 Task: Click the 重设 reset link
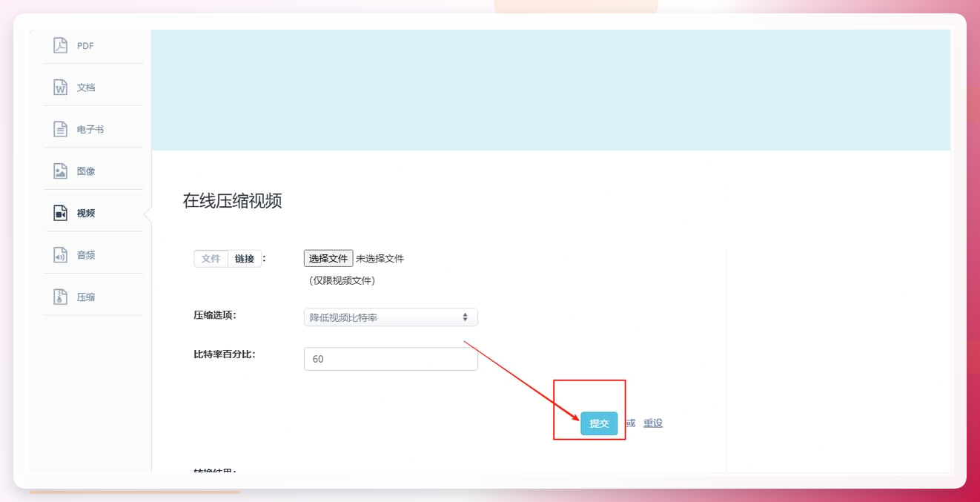[x=653, y=423]
